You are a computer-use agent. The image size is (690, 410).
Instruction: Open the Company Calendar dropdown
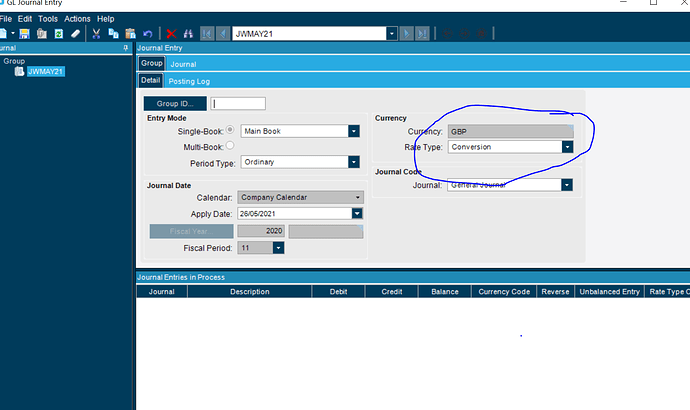(x=358, y=198)
